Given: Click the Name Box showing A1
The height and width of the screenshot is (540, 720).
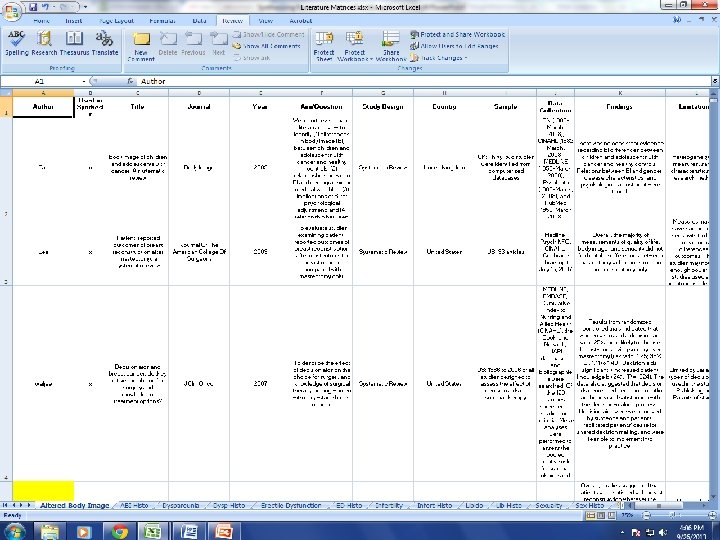Looking at the screenshot, I should (x=40, y=81).
